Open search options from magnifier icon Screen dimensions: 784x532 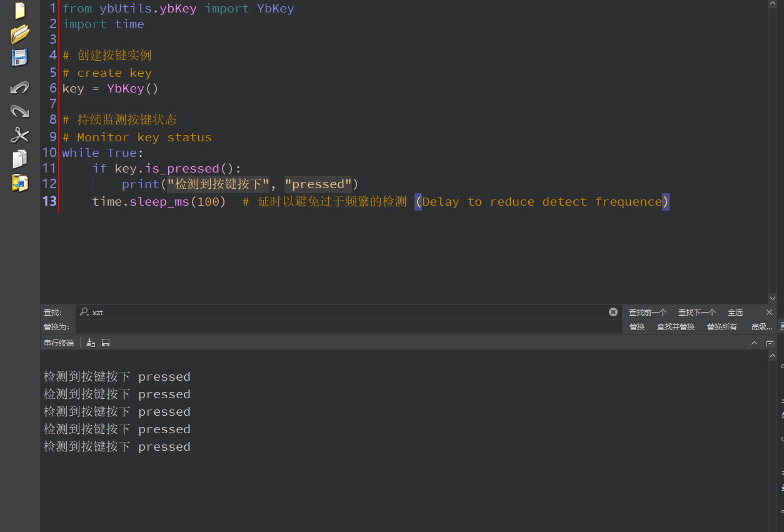(84, 312)
